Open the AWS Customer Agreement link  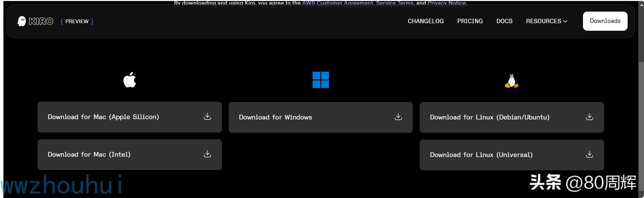tap(338, 3)
